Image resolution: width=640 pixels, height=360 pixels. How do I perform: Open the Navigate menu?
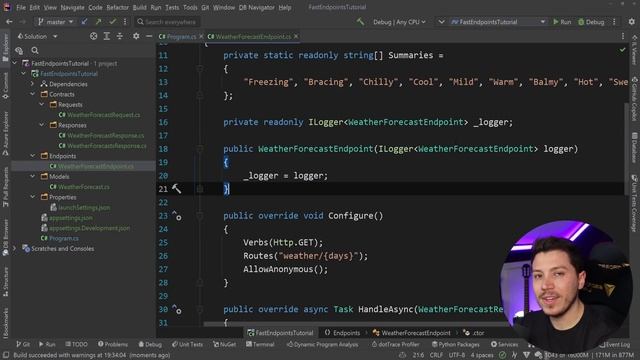tap(72, 7)
